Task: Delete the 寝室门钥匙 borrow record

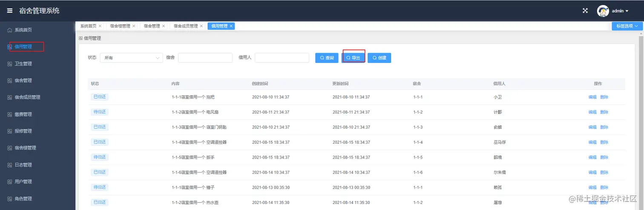Action: point(604,128)
